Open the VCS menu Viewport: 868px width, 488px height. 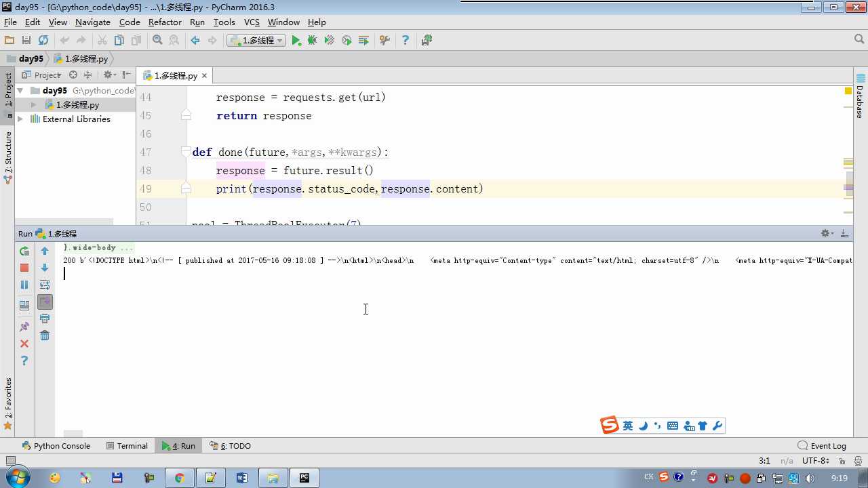(x=252, y=22)
